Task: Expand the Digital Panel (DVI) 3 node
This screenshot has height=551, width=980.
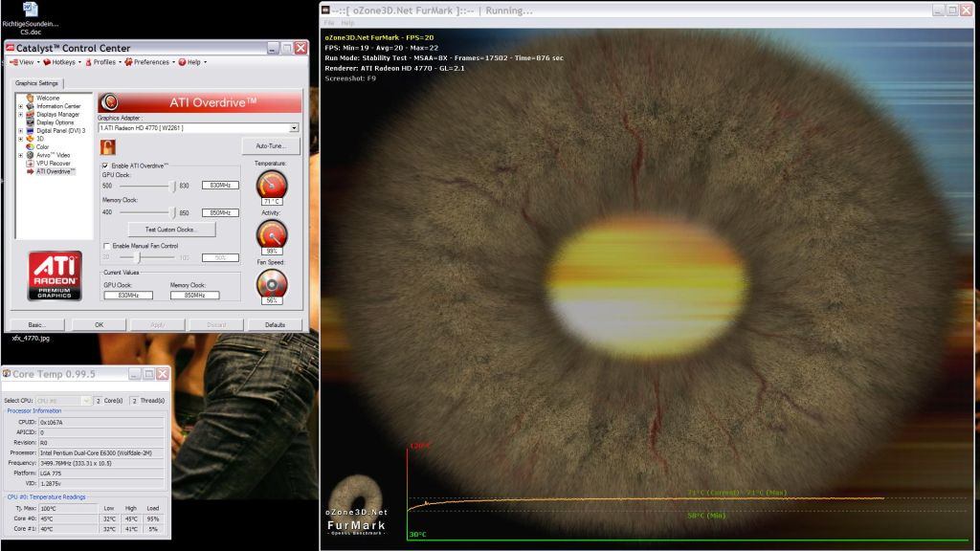Action: (21, 130)
